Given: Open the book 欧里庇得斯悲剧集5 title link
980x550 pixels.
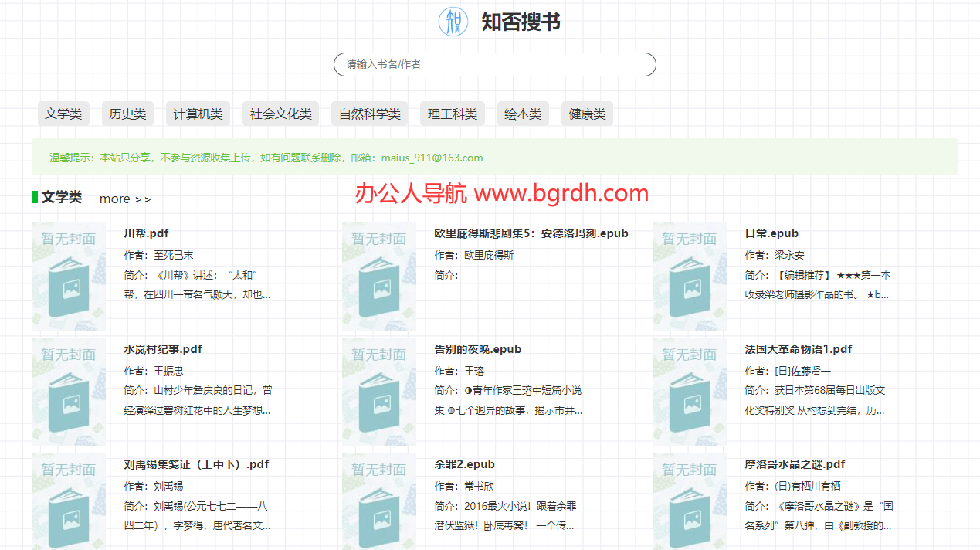Looking at the screenshot, I should click(532, 233).
